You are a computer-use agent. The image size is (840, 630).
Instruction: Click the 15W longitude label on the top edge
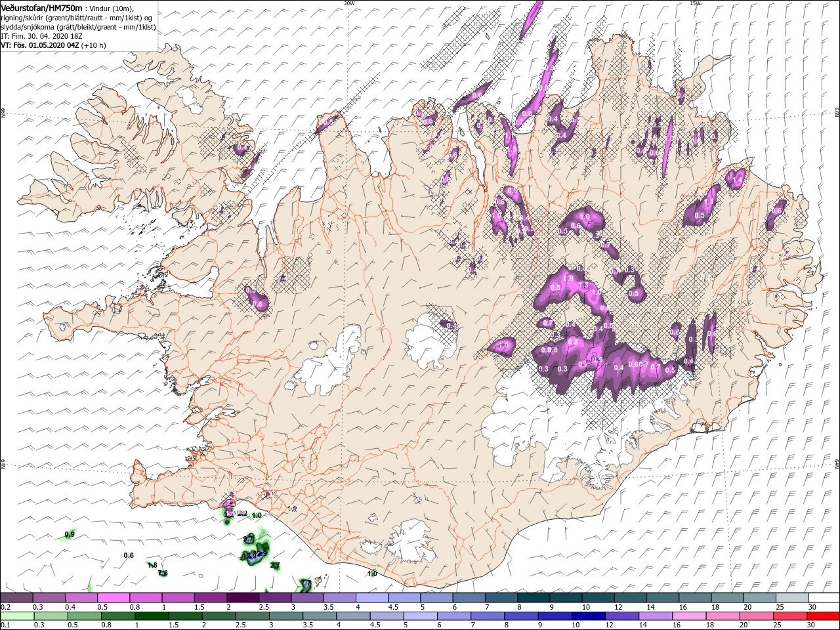(x=695, y=3)
